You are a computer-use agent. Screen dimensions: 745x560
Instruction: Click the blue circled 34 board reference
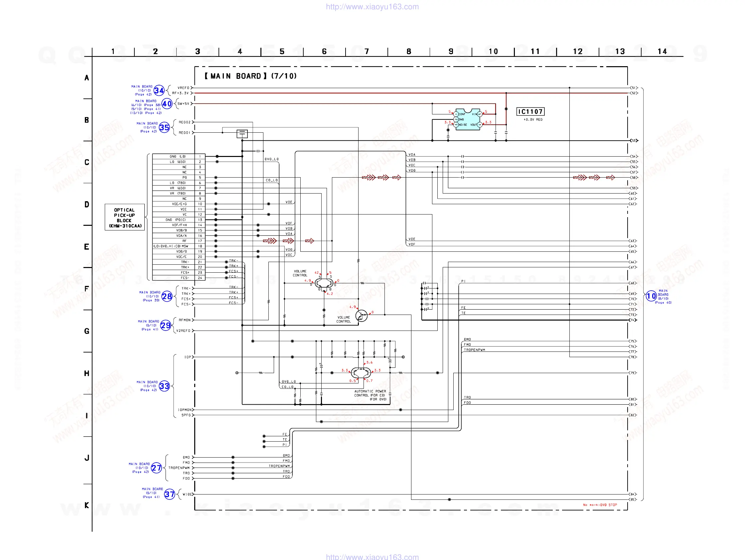159,90
